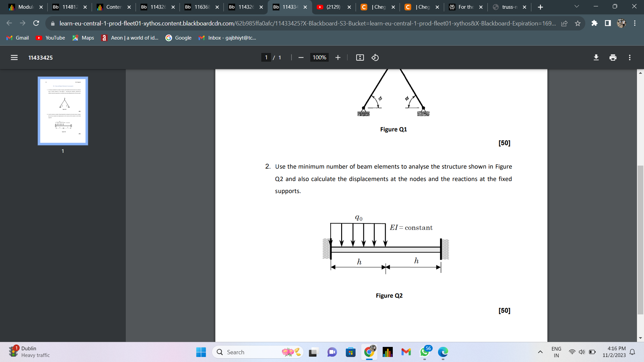This screenshot has height=362, width=644.
Task: Download the PDF document
Action: pyautogui.click(x=596, y=57)
